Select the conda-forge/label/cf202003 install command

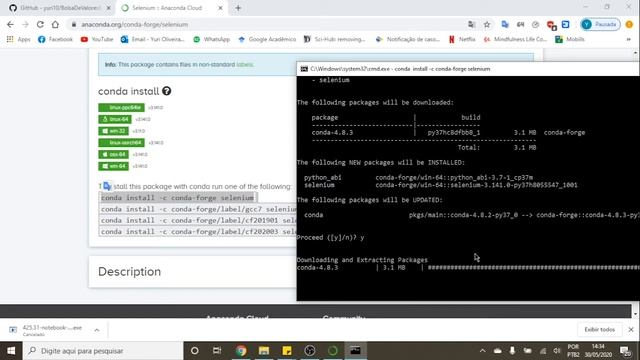click(198, 231)
